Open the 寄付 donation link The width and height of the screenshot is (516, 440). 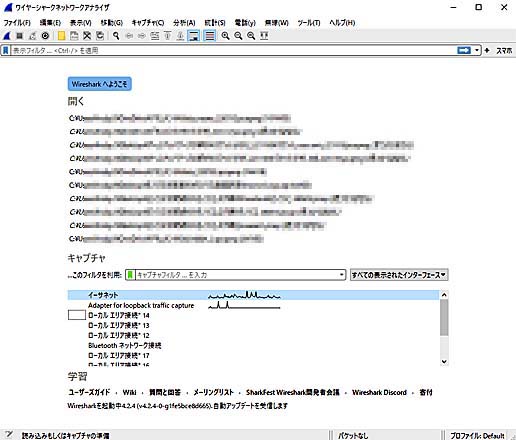pos(426,392)
